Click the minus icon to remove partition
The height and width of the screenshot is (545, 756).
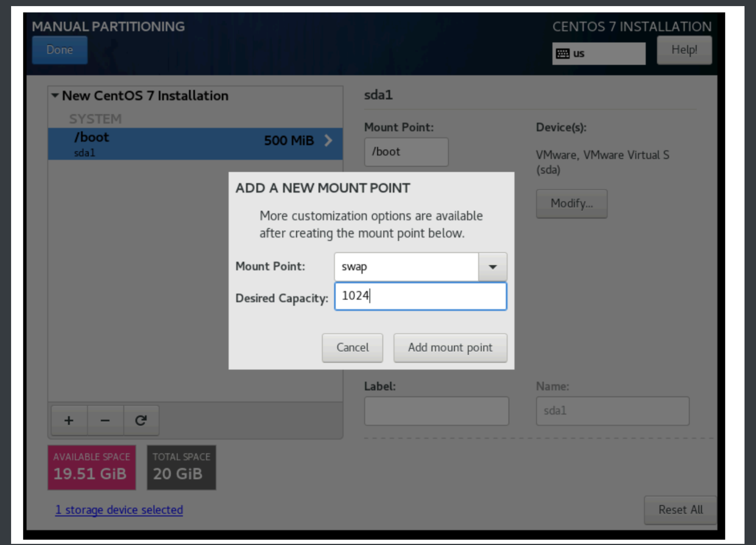105,420
